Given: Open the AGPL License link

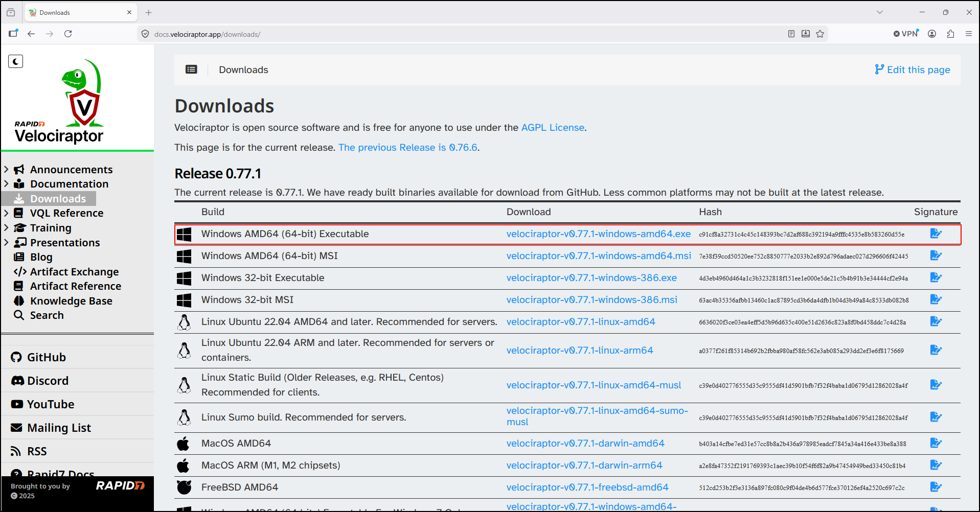Looking at the screenshot, I should tap(553, 127).
